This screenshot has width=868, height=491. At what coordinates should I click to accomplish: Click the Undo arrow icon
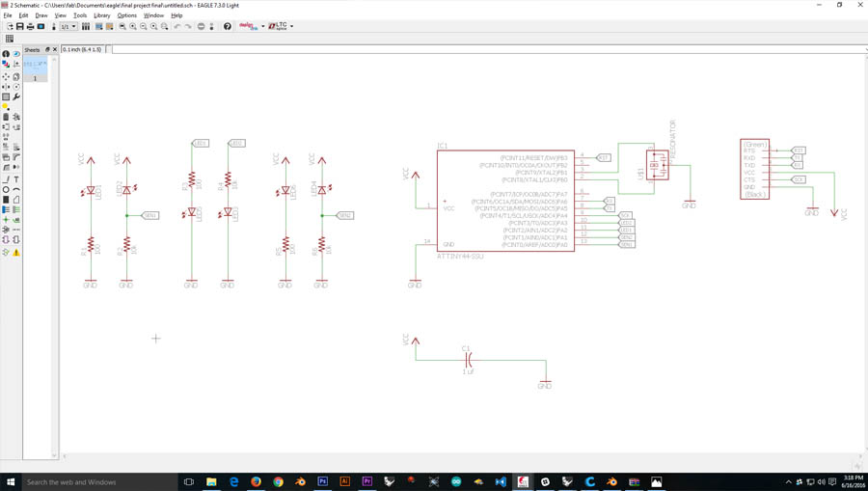(x=177, y=26)
